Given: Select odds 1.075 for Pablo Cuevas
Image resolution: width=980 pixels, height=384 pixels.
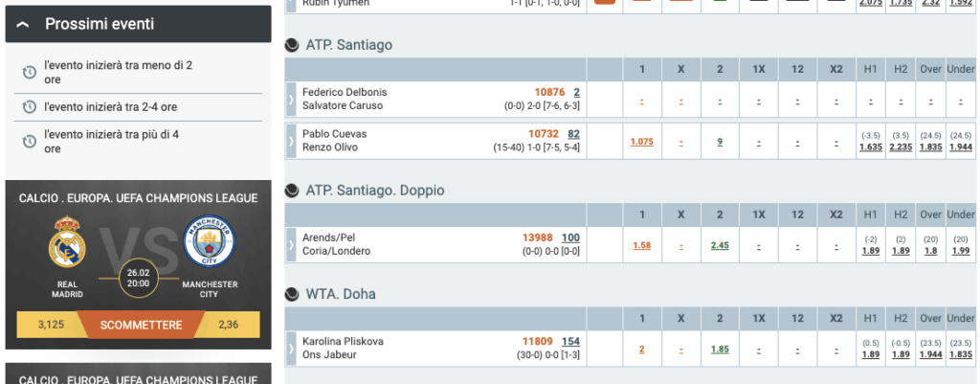Looking at the screenshot, I should click(x=642, y=142).
